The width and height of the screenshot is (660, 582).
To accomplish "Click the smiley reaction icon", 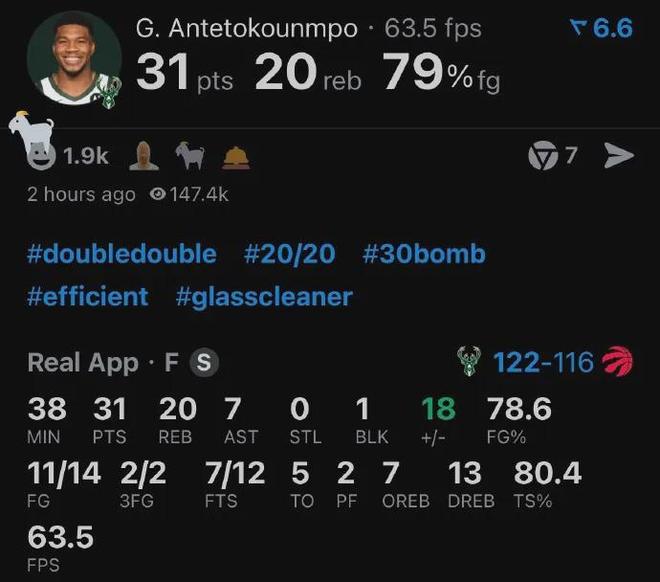I will click(41, 156).
